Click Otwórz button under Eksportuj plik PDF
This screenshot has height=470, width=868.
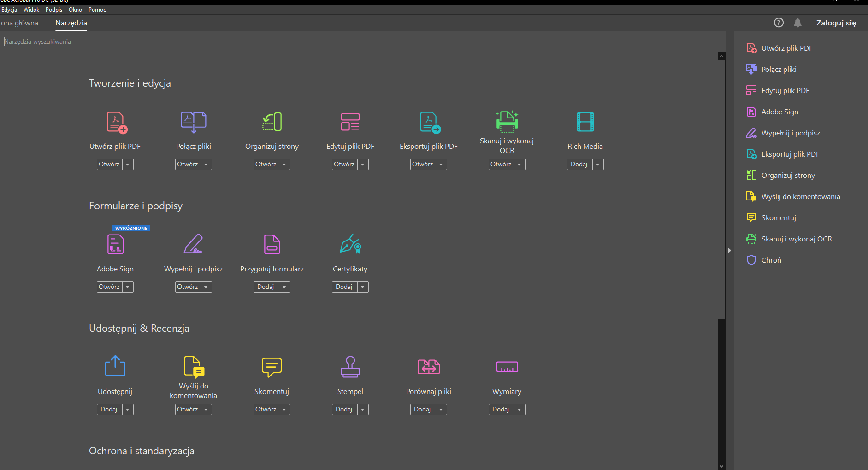coord(423,164)
